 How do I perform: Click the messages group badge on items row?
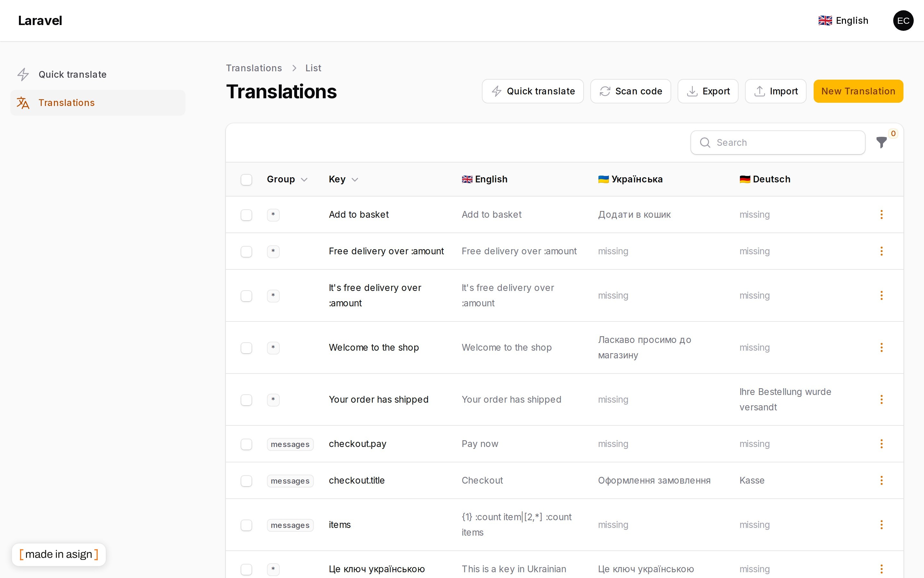click(x=290, y=525)
